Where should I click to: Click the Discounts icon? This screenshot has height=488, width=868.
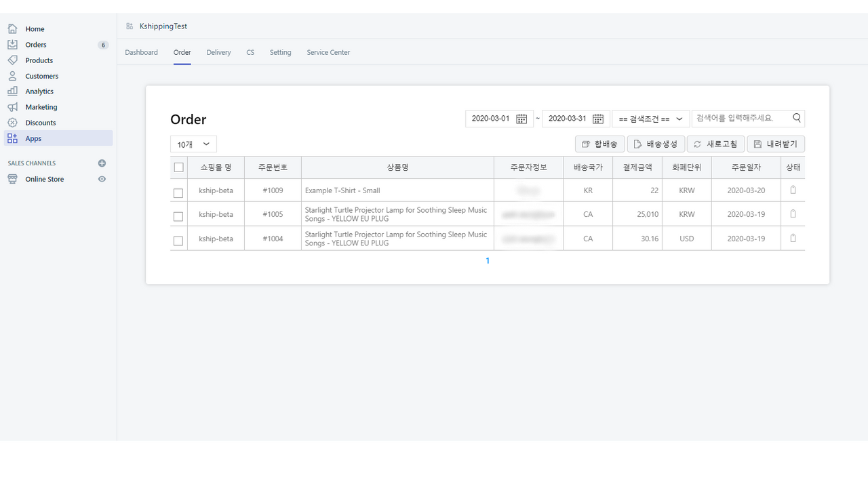[x=12, y=123]
